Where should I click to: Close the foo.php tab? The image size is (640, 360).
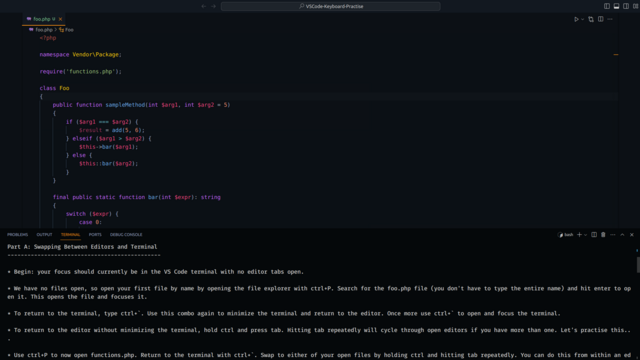click(x=60, y=19)
